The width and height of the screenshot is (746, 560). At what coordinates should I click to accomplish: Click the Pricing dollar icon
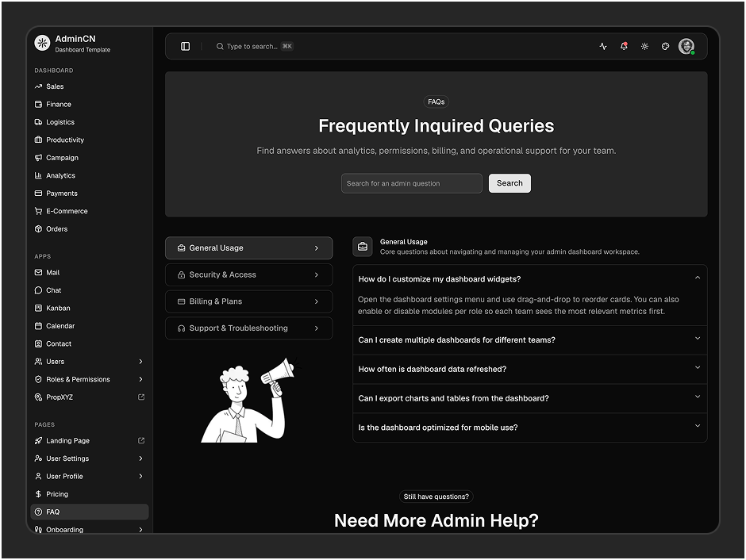[39, 494]
